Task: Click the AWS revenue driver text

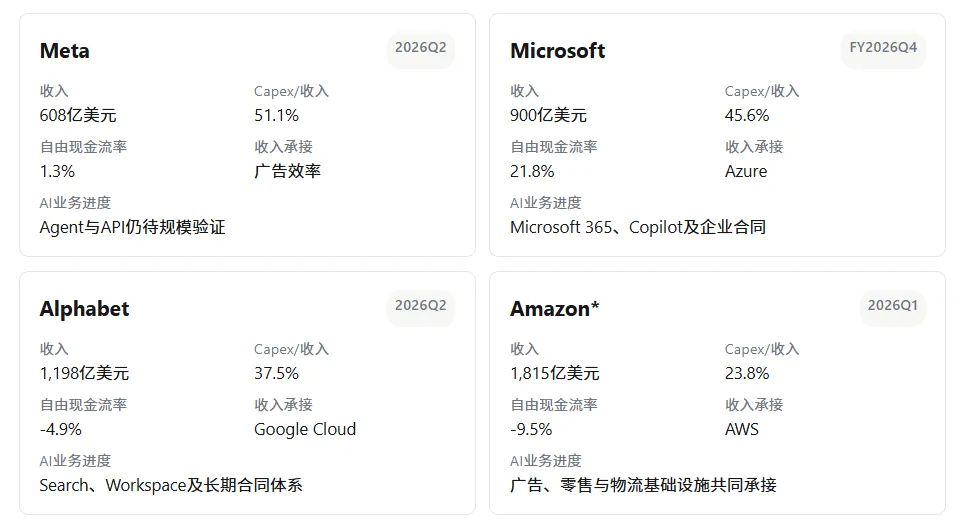Action: (742, 429)
